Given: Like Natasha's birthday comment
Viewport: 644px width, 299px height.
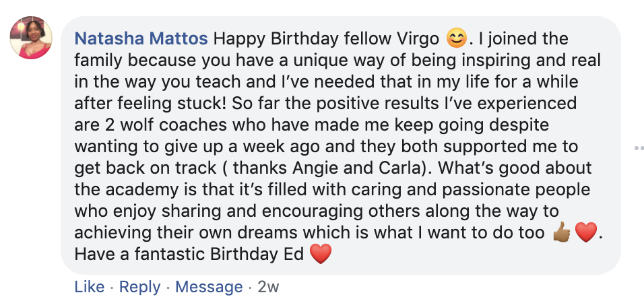Looking at the screenshot, I should tap(89, 286).
